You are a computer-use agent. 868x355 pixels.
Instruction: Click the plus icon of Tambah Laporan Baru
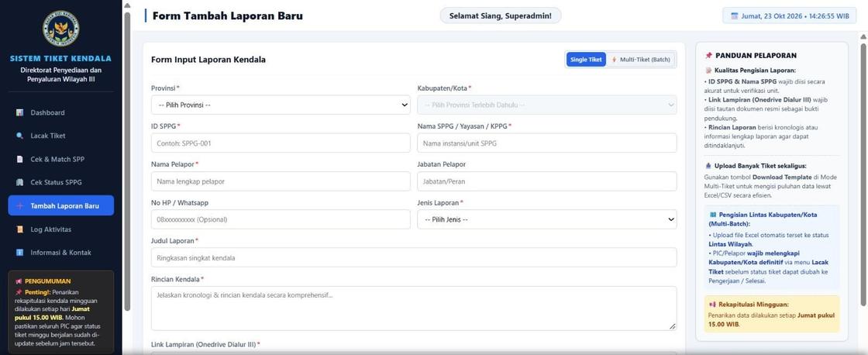20,206
